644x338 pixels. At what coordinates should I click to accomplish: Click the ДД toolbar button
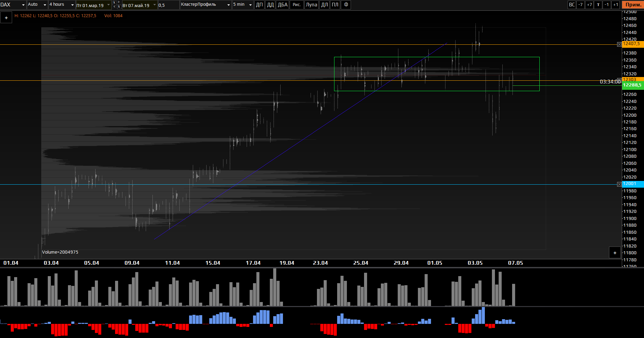click(x=270, y=5)
